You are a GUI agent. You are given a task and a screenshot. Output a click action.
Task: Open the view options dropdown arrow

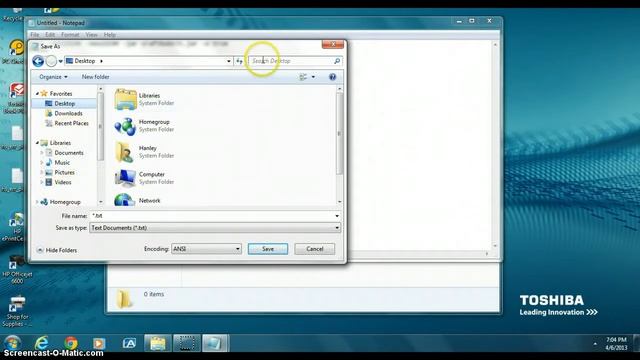pyautogui.click(x=313, y=77)
